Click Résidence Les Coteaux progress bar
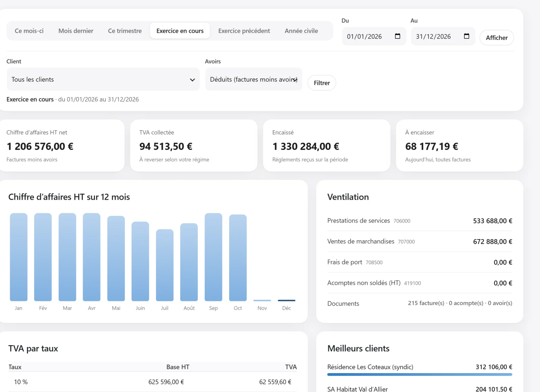 [420, 374]
